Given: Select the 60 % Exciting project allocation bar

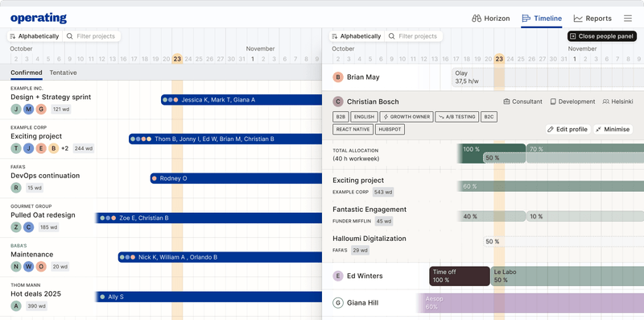Looking at the screenshot, I should coord(551,186).
